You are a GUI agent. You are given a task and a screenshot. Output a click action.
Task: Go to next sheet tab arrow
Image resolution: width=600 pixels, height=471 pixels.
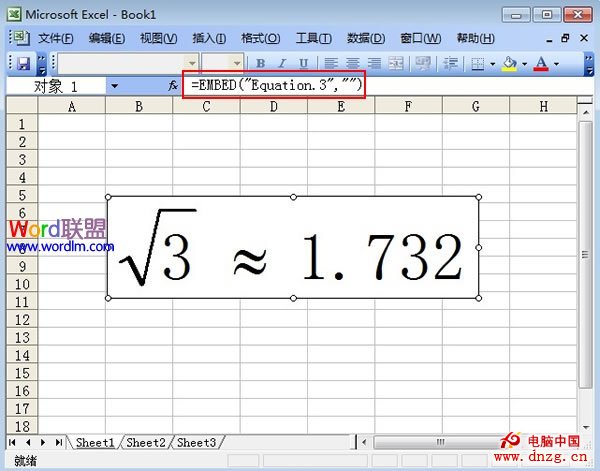43,442
